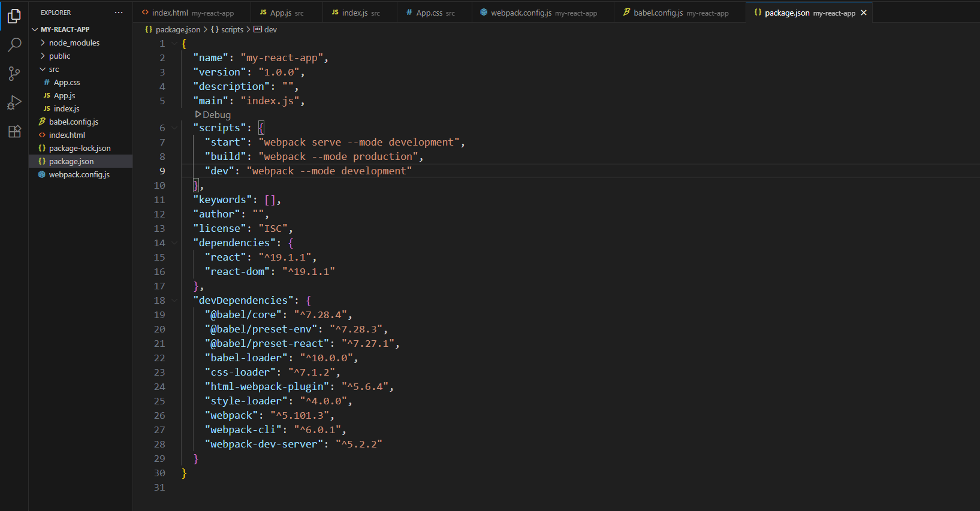Viewport: 980px width, 511px height.
Task: Click the "my-react-app" name value
Action: (x=282, y=58)
